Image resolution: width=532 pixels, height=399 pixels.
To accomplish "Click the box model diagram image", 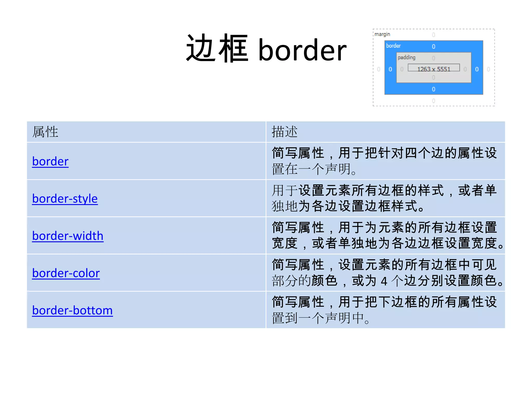I will point(434,68).
